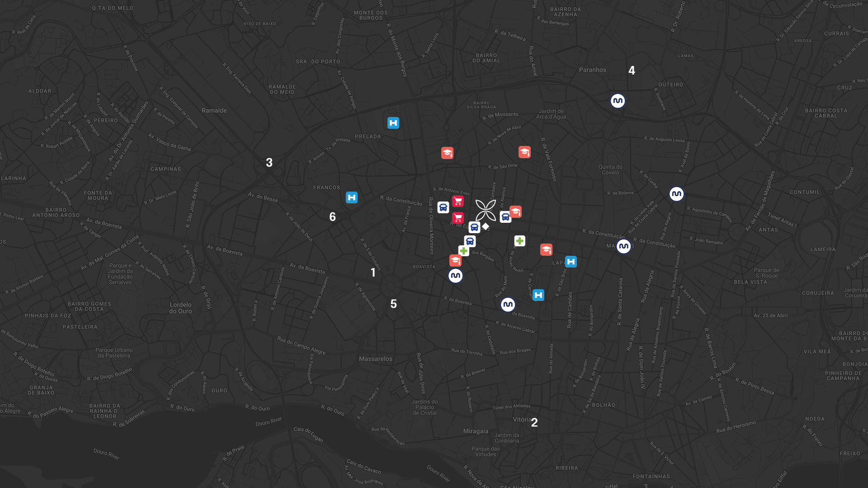Select hospital marker near Prelada
The width and height of the screenshot is (868, 488).
393,123
